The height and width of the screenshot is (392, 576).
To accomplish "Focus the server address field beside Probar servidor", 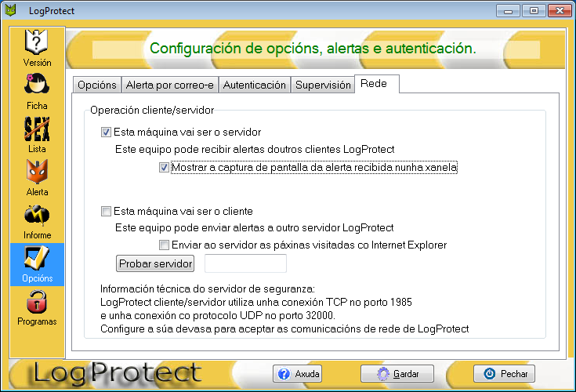I will (245, 263).
